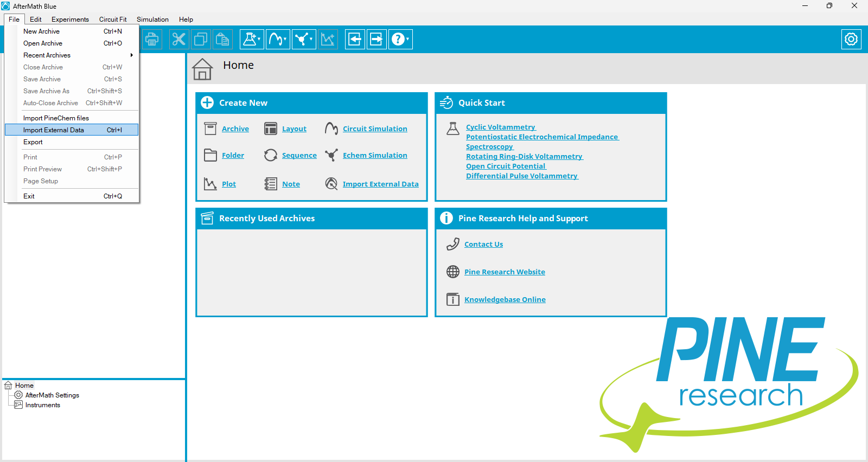Click the Home house icon in header

[202, 69]
